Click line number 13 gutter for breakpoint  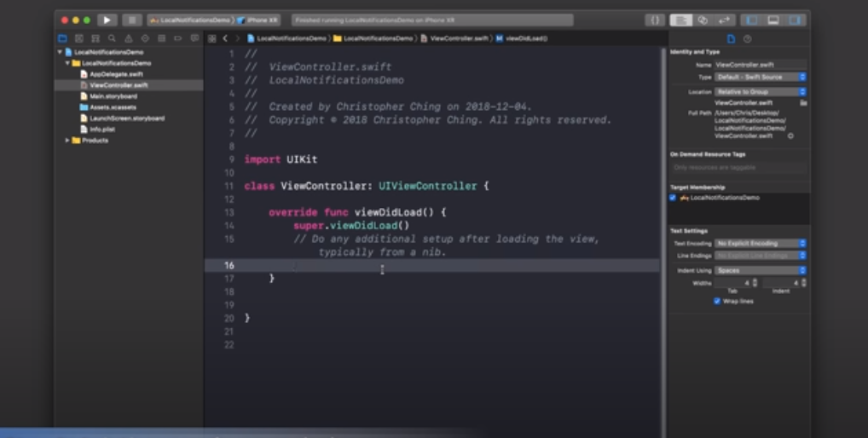tap(229, 212)
